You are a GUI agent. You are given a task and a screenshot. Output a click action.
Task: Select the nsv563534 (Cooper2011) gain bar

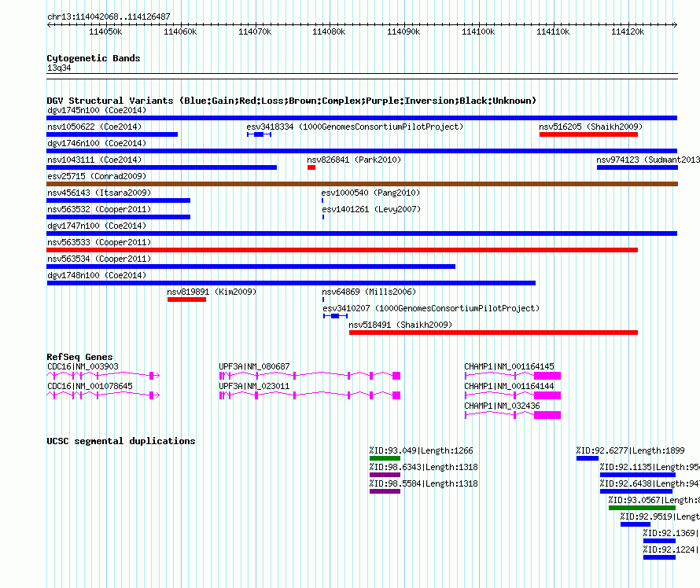point(251,266)
